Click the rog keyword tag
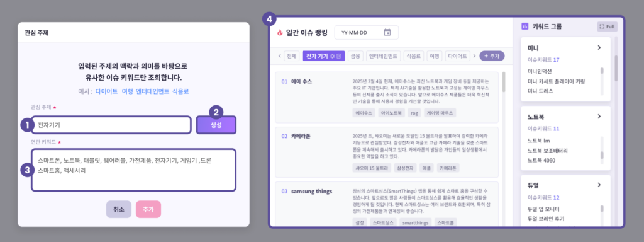This screenshot has width=644, height=242. 414,112
